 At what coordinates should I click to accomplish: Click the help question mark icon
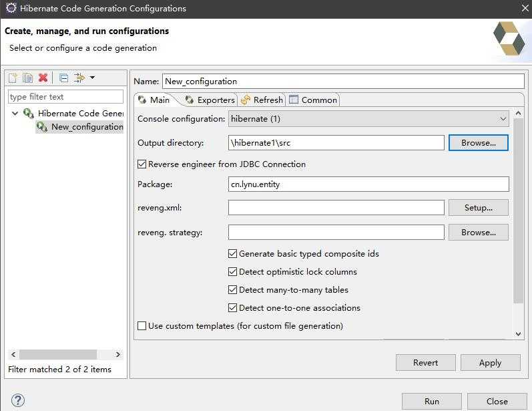click(x=17, y=400)
